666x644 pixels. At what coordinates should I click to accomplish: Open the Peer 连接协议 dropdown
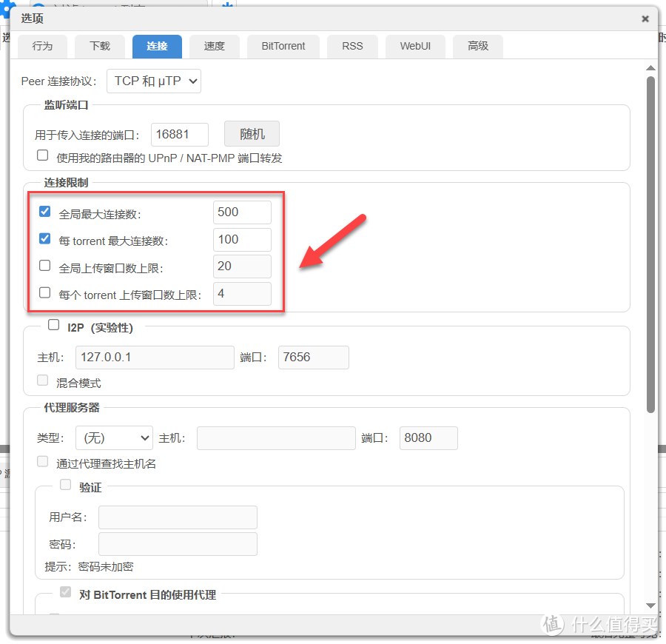154,81
